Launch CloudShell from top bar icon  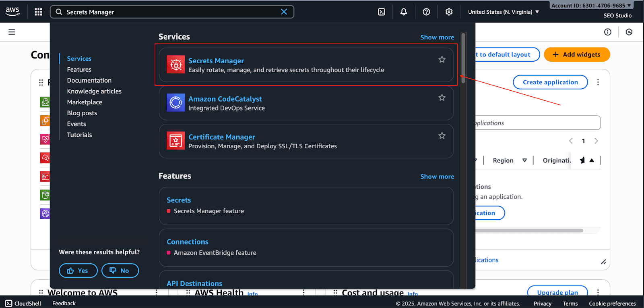tap(382, 12)
